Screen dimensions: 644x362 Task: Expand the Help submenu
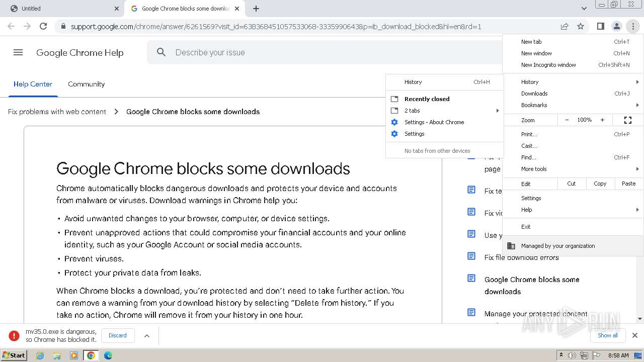click(x=573, y=210)
